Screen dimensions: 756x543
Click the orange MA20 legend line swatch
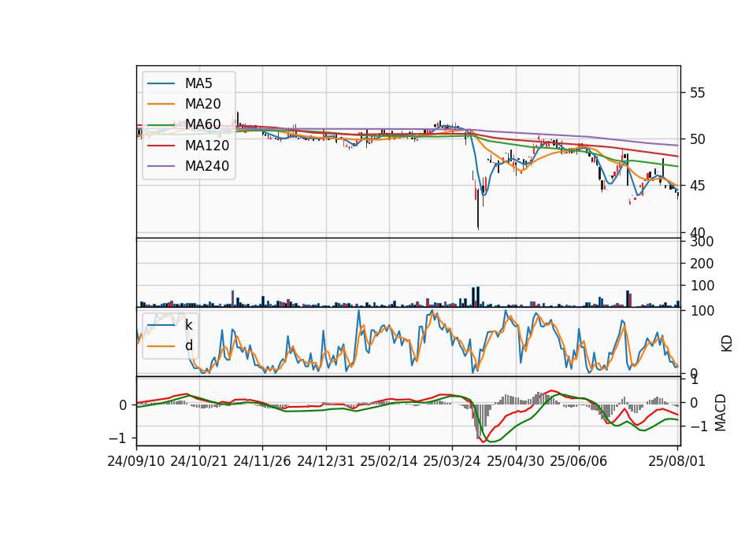[x=161, y=104]
